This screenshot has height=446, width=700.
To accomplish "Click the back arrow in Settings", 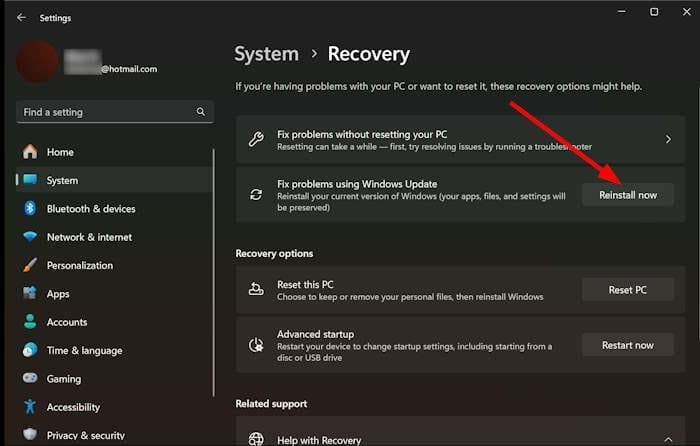I will click(21, 18).
